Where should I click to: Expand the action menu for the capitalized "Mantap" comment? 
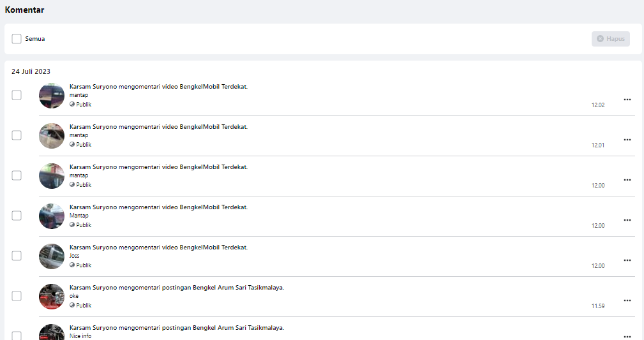627,220
